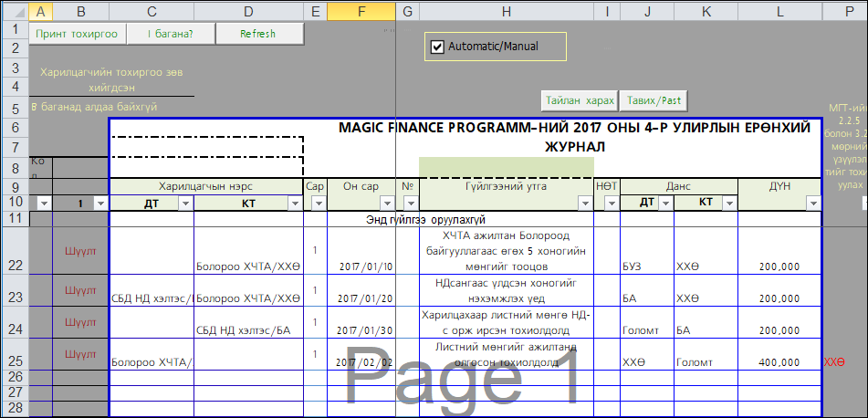Open filter dropdown for Данс ДТ column
Image resolution: width=868 pixels, height=418 pixels.
pos(667,204)
